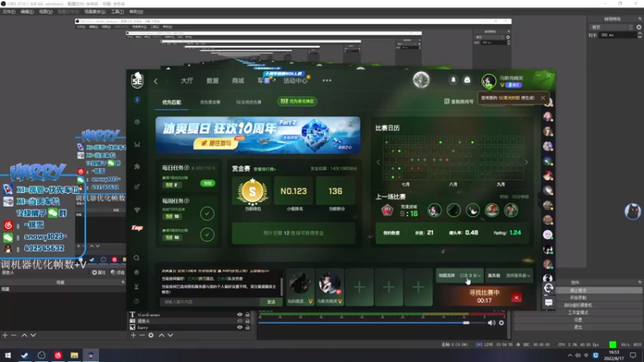Viewport: 644px width, 362px height.
Task: Open the help question mark sidebar icon
Action: point(136,301)
